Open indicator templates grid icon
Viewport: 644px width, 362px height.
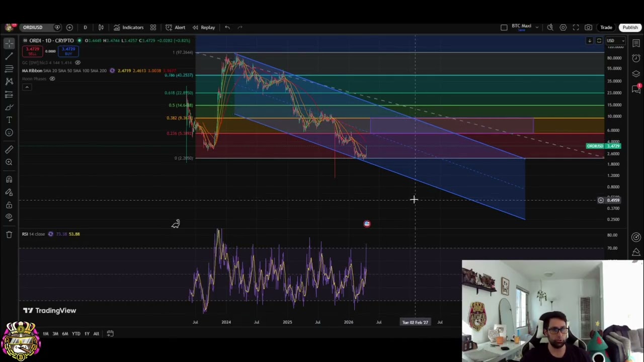(x=153, y=27)
